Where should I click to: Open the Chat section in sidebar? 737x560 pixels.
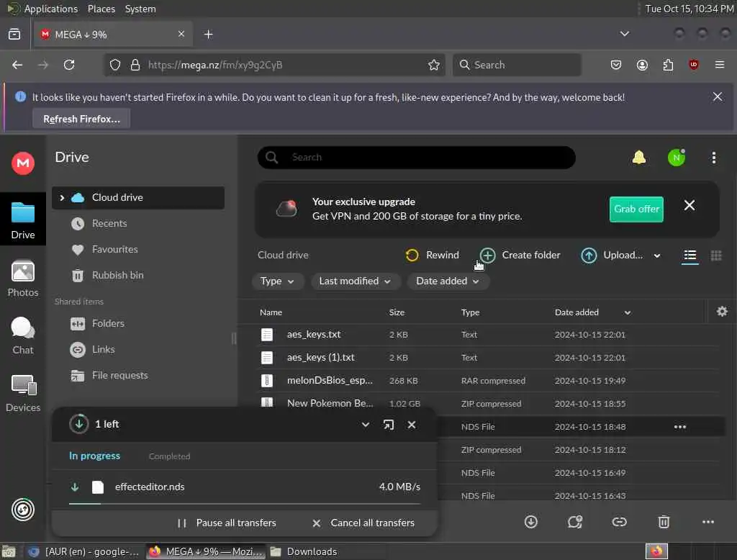tap(22, 335)
